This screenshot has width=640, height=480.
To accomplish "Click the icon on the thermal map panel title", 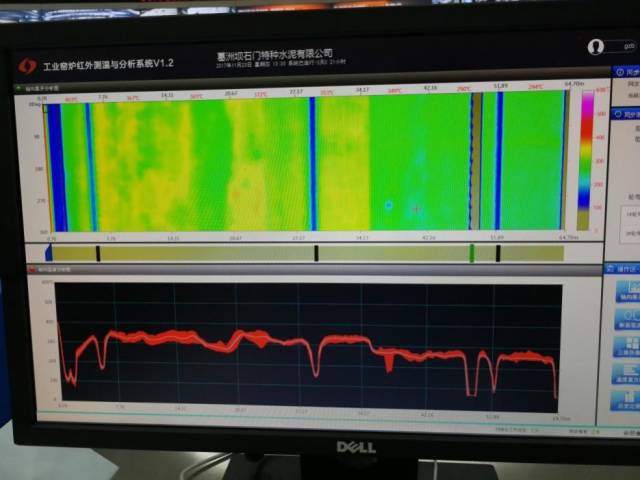I will pos(18,88).
